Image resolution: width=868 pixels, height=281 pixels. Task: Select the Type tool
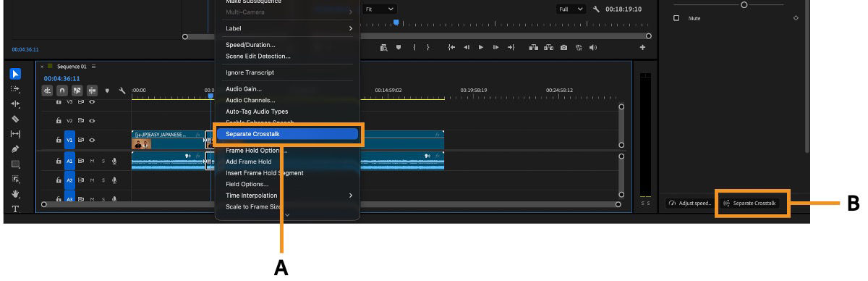pos(15,209)
